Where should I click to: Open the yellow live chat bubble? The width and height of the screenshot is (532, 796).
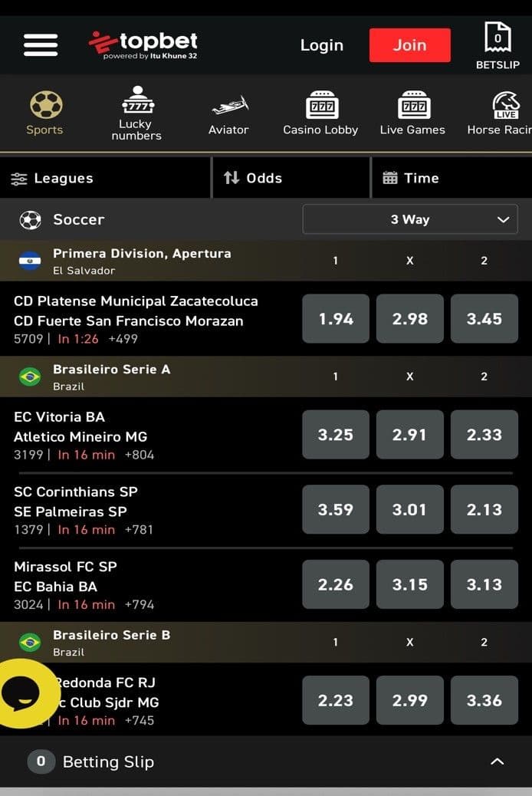click(27, 692)
